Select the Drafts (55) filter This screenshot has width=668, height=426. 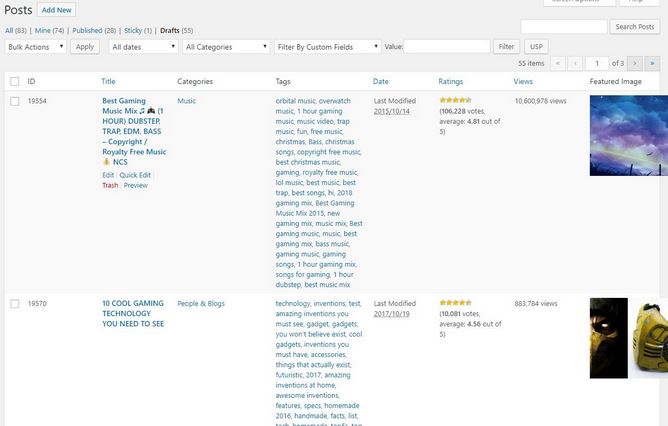[x=176, y=31]
